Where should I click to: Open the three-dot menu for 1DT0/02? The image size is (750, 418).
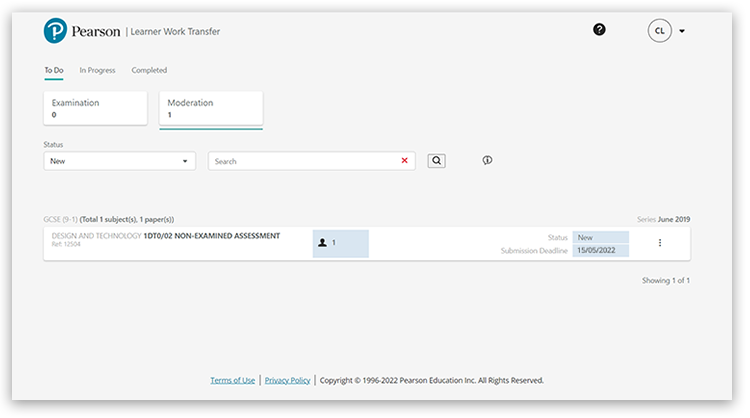(660, 243)
